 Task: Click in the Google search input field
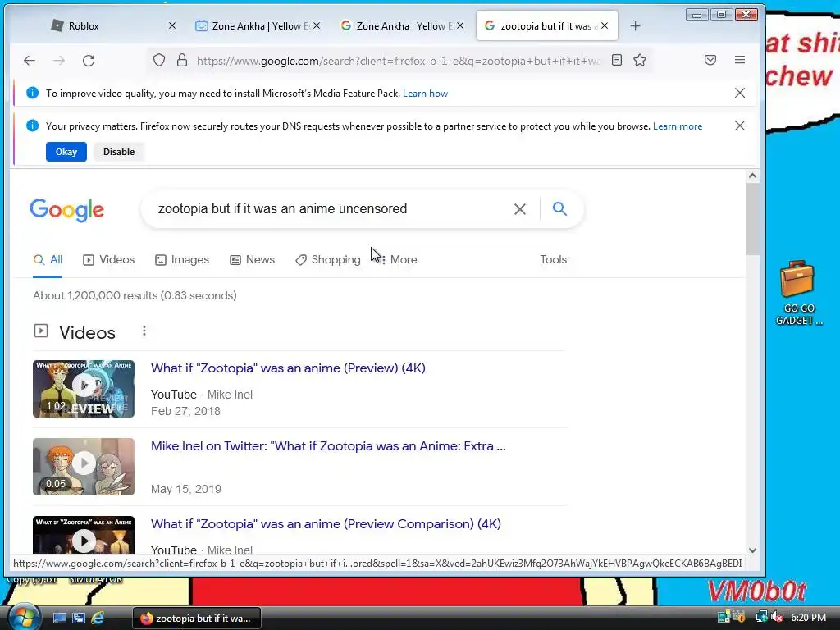tap(330, 209)
